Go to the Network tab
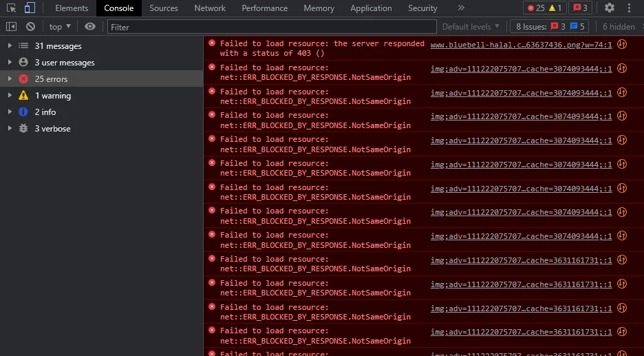 coord(210,8)
